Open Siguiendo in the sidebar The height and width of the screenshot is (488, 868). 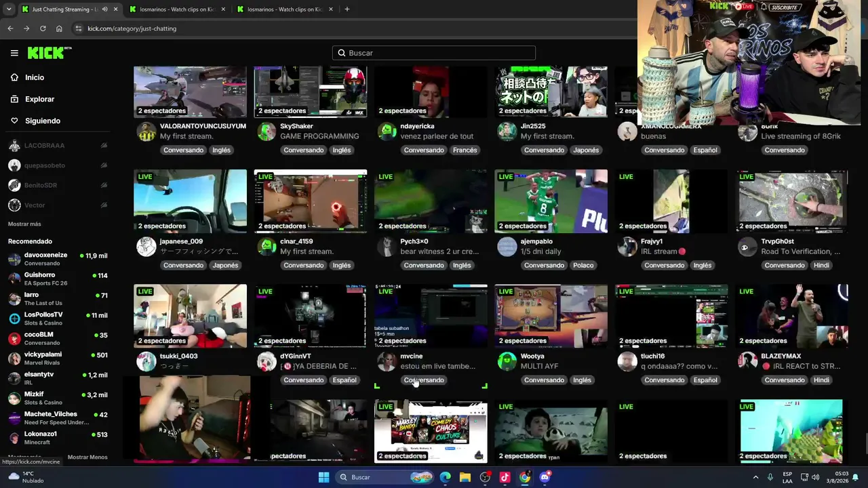pos(42,121)
